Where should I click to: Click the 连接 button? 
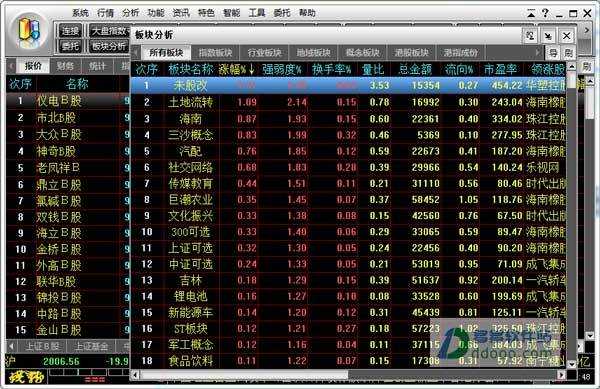[x=70, y=31]
